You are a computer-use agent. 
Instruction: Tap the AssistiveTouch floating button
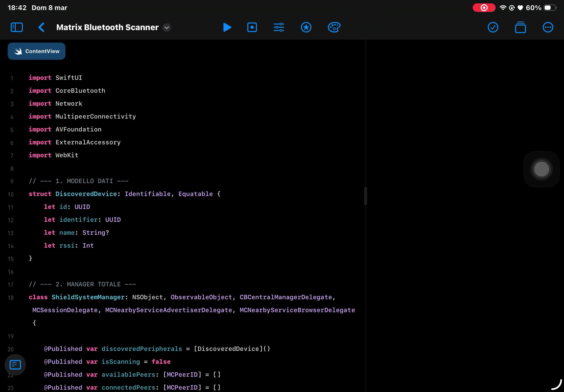[x=541, y=169]
